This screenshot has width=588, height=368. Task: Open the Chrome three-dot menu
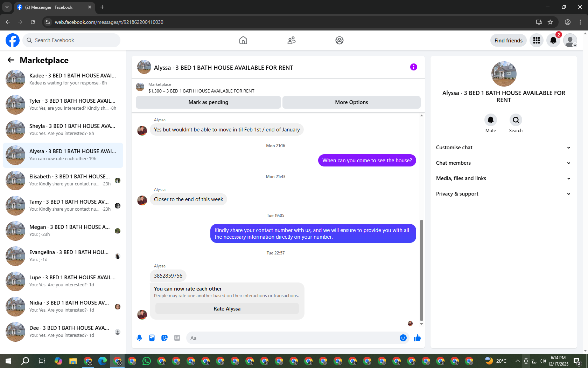coord(580,22)
